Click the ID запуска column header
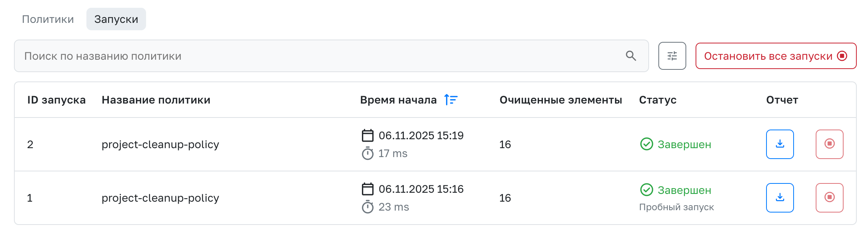Image resolution: width=868 pixels, height=242 pixels. [56, 100]
